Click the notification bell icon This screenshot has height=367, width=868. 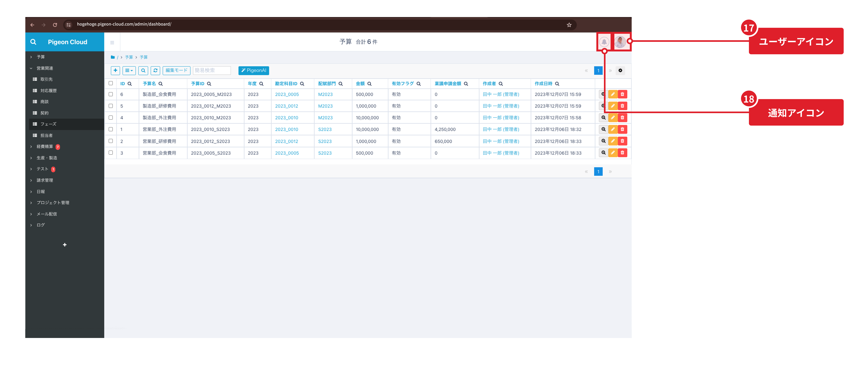tap(604, 42)
